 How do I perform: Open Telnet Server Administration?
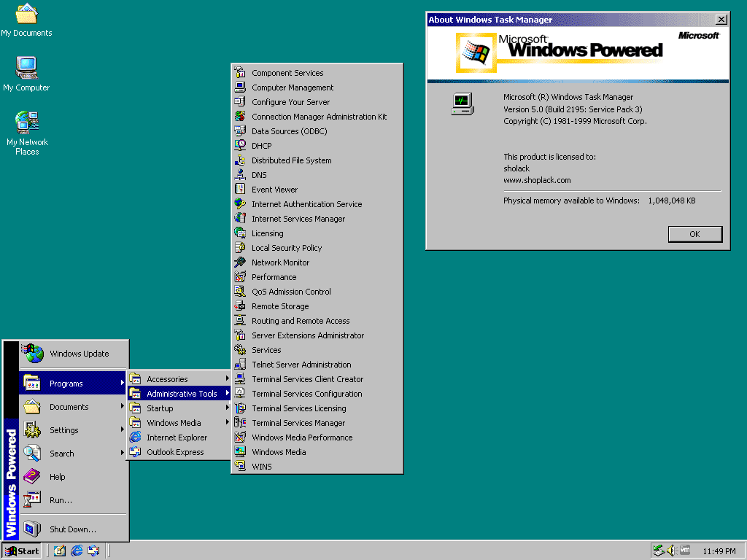pyautogui.click(x=317, y=365)
